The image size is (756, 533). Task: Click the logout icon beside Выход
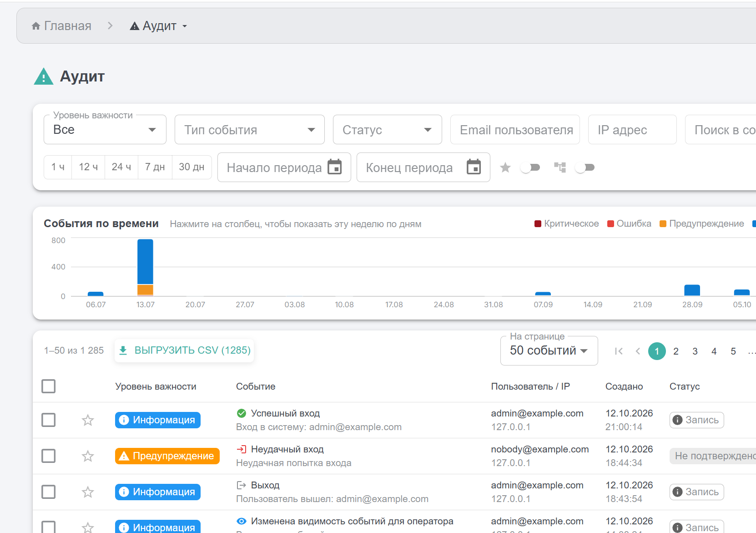(x=242, y=485)
